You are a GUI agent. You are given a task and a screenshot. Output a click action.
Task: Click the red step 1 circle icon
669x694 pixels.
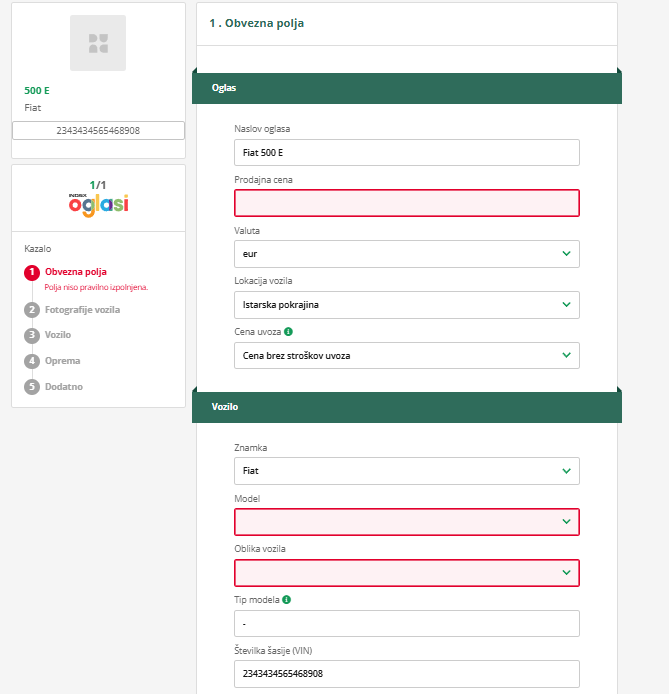coord(32,272)
